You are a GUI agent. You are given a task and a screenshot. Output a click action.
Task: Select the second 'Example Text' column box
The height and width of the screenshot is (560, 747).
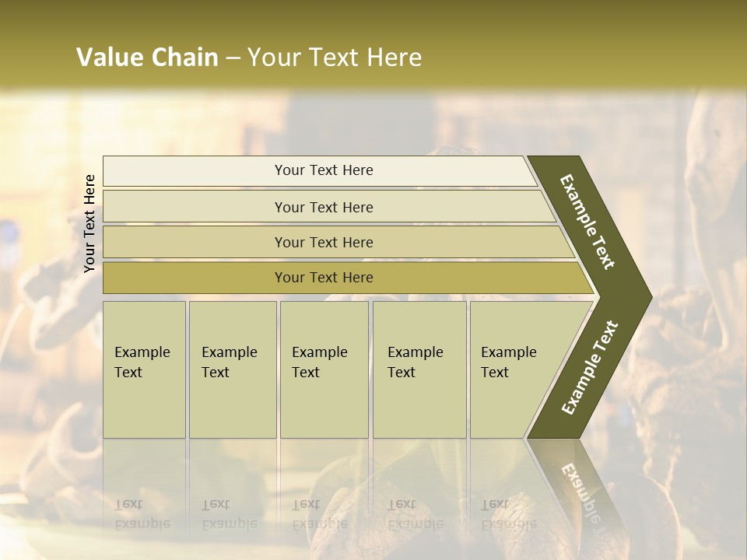(233, 369)
